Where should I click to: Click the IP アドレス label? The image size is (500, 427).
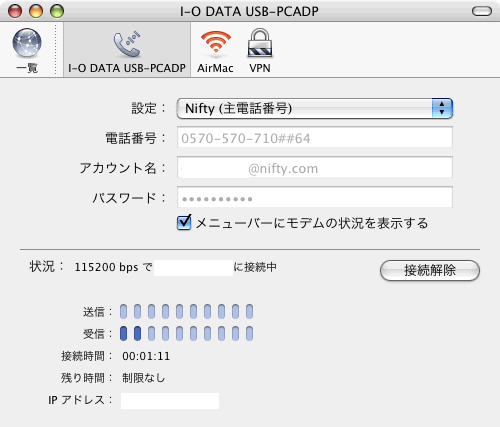click(x=80, y=400)
